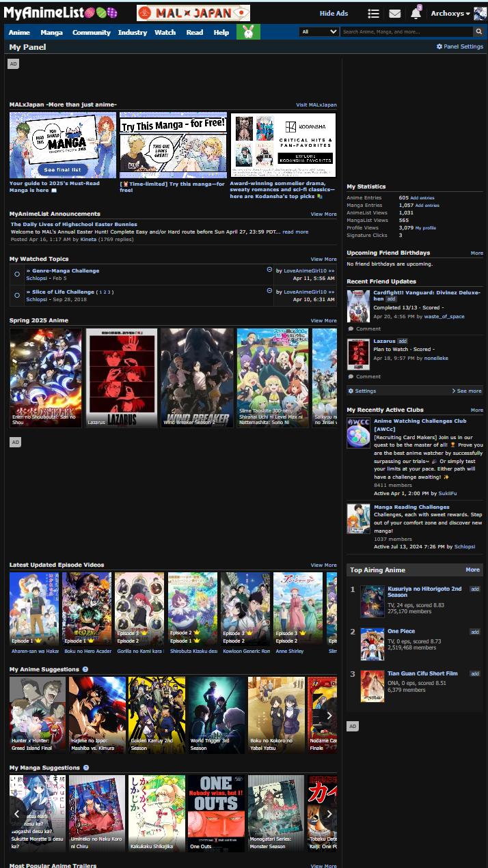Click next arrow in My Manga Suggestions carousel
Screen dimensions: 488x868
point(329,813)
